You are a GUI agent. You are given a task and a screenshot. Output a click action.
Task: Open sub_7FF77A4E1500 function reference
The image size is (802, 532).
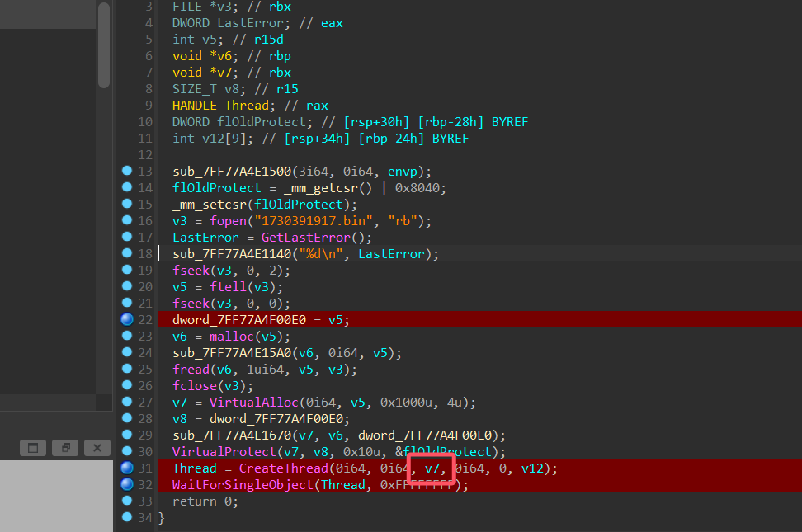(232, 172)
